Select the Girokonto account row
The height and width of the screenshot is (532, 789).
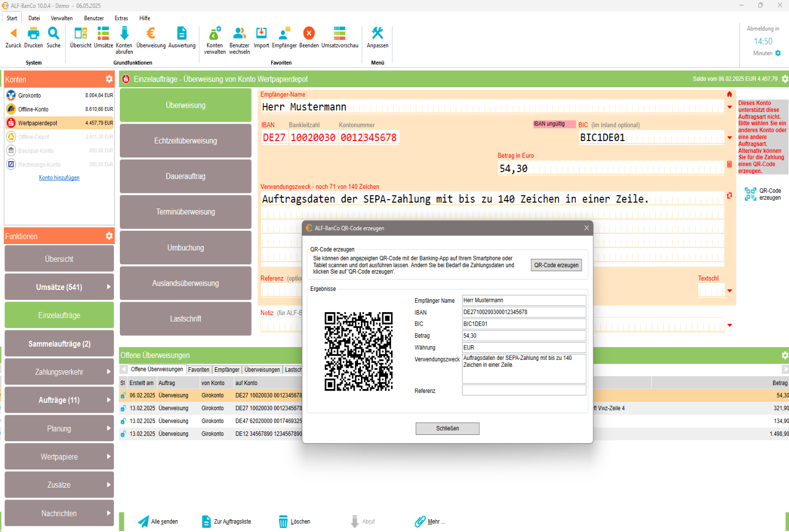[x=59, y=95]
